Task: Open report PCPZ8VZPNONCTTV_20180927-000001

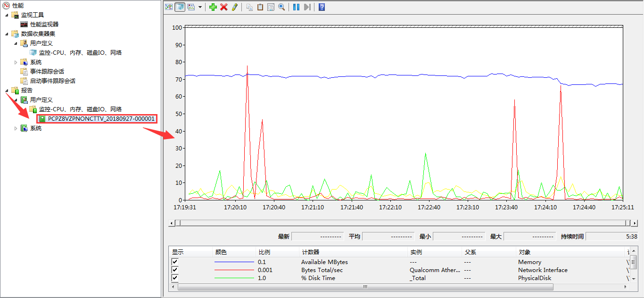Action: pos(101,119)
